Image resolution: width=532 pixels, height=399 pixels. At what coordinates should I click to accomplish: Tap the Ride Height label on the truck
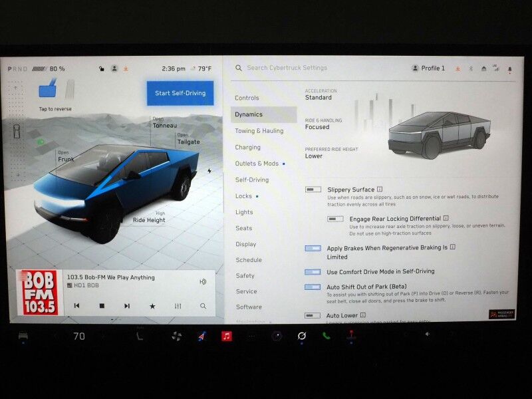coord(149,217)
